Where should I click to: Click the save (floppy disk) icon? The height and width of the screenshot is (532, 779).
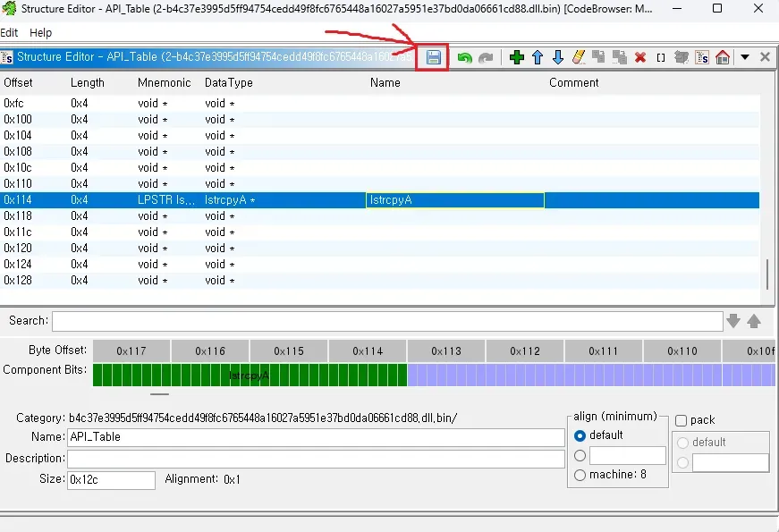coord(434,57)
